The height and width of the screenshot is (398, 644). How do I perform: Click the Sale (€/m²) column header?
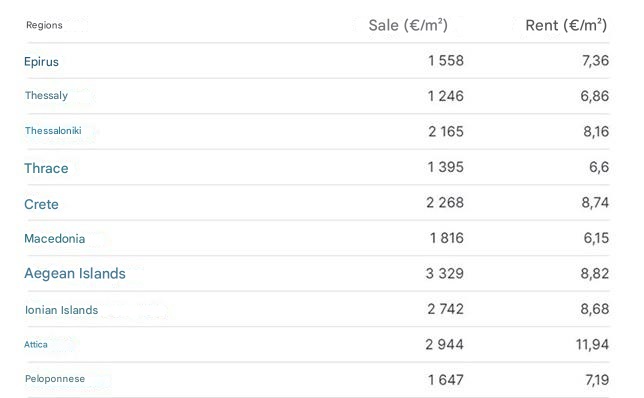click(408, 25)
